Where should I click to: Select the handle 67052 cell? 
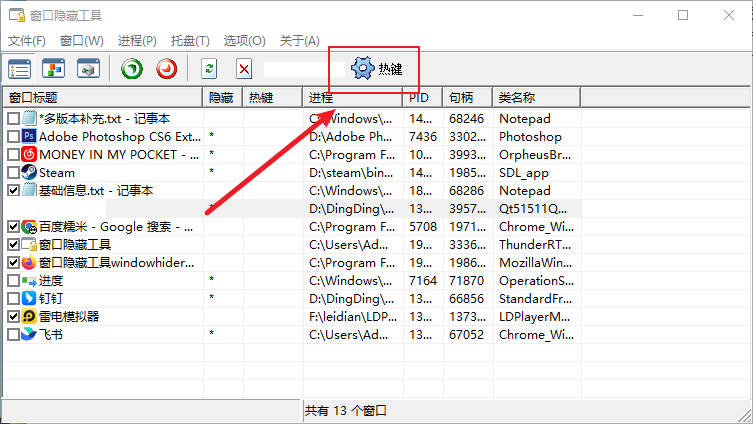(x=466, y=335)
